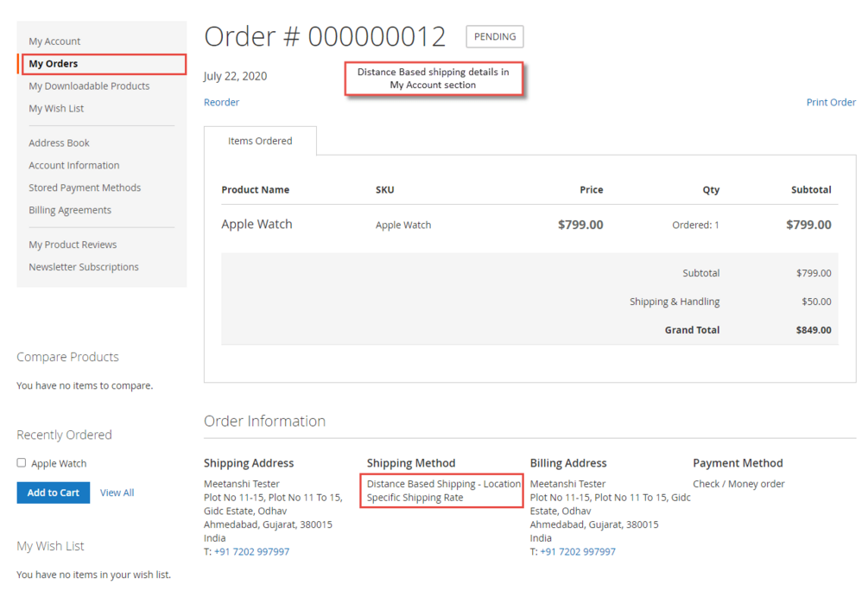The width and height of the screenshot is (868, 591).
Task: Open the Address Book page
Action: 60,143
